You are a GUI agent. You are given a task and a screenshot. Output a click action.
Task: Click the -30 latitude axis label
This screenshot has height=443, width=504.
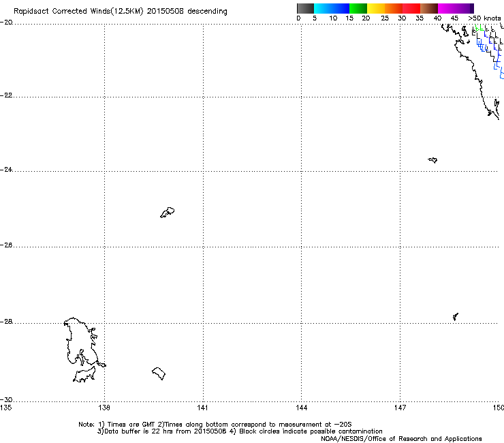pos(6,399)
